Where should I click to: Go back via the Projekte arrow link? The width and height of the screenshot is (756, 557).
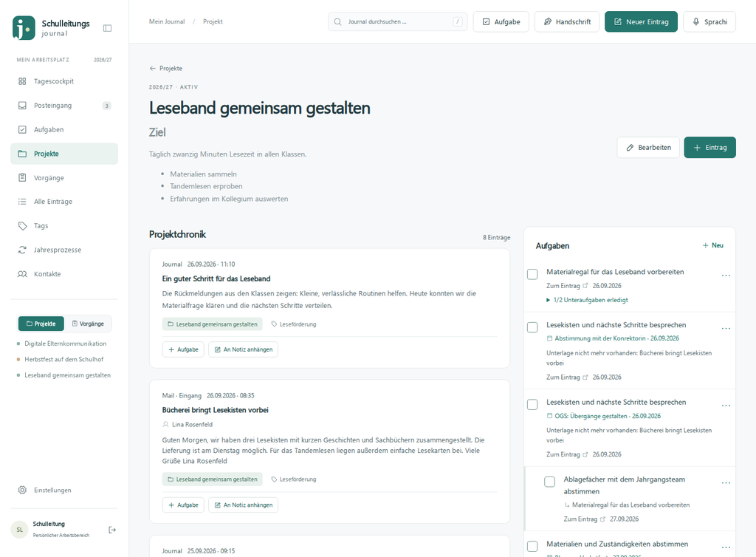click(166, 69)
